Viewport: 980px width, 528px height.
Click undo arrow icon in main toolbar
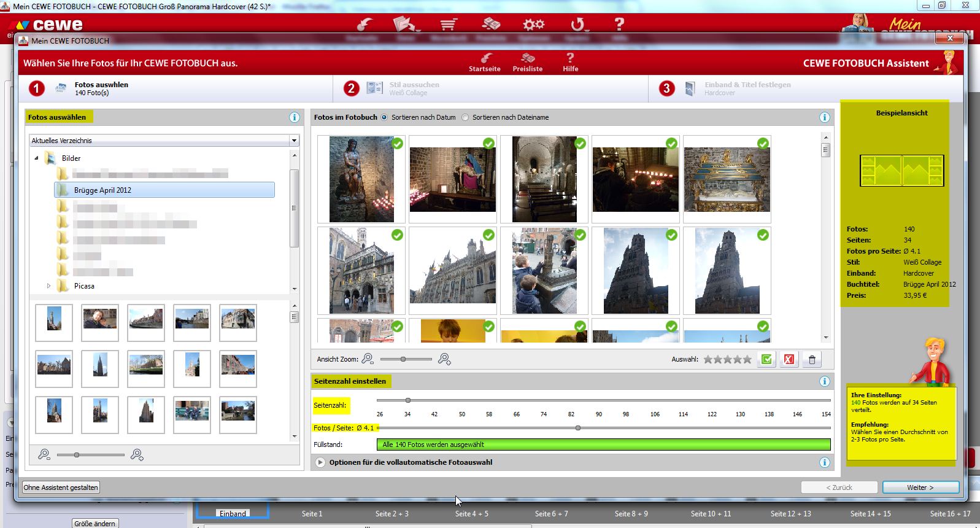[x=365, y=25]
